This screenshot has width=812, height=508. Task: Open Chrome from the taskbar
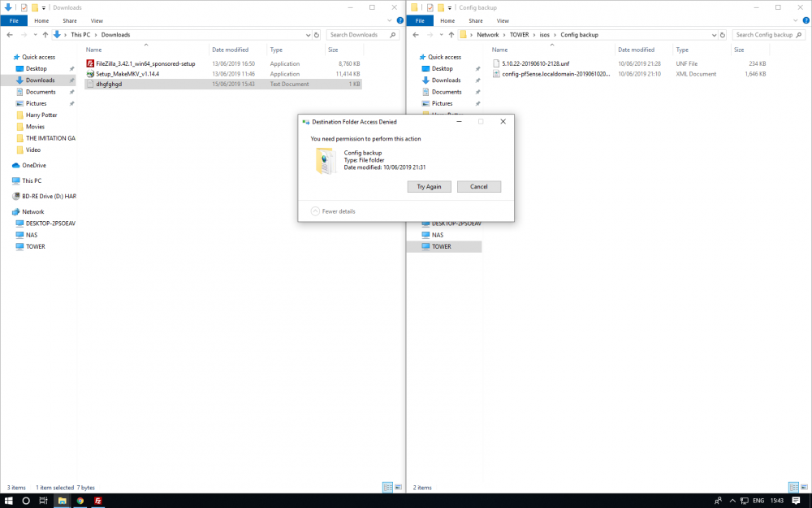pyautogui.click(x=80, y=501)
